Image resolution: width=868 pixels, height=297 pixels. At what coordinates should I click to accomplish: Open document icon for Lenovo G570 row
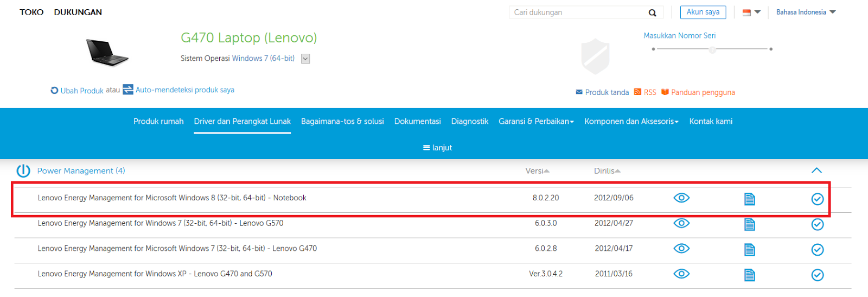click(750, 224)
